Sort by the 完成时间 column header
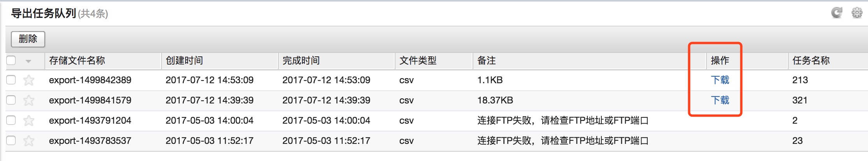The height and width of the screenshot is (161, 868). click(x=301, y=61)
